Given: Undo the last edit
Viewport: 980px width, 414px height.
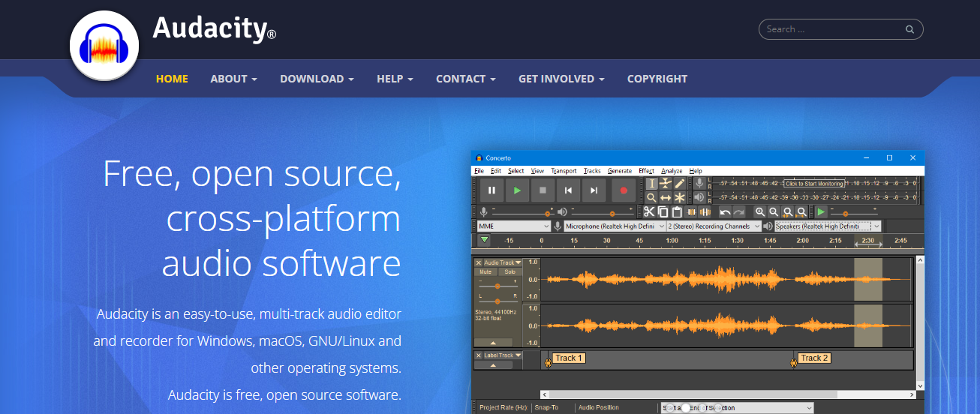Looking at the screenshot, I should (x=725, y=212).
